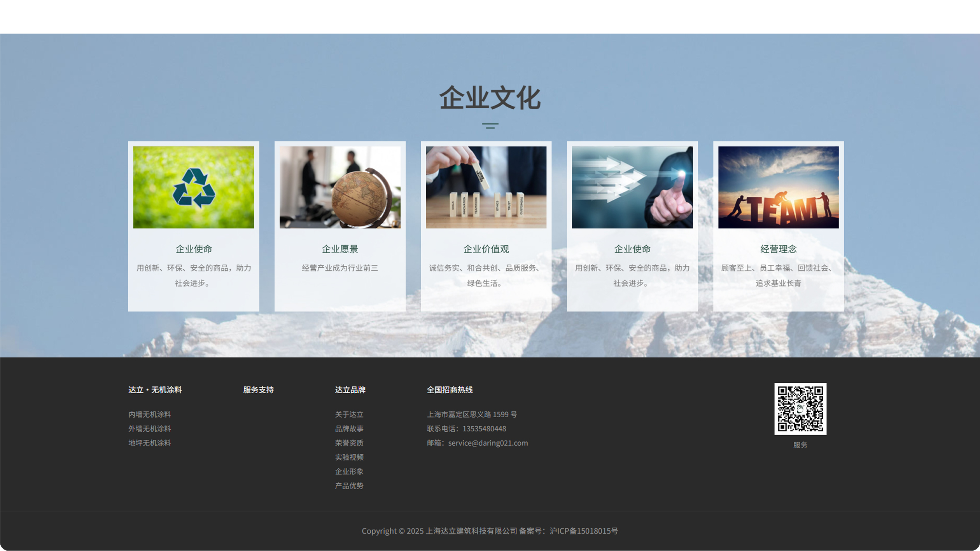
Task: Open the 产品优势 page
Action: tap(349, 486)
